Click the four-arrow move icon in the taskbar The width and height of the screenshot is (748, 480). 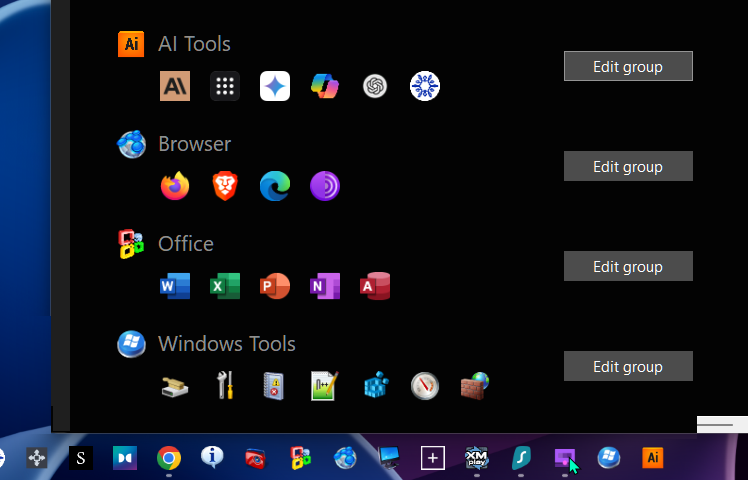(x=37, y=458)
